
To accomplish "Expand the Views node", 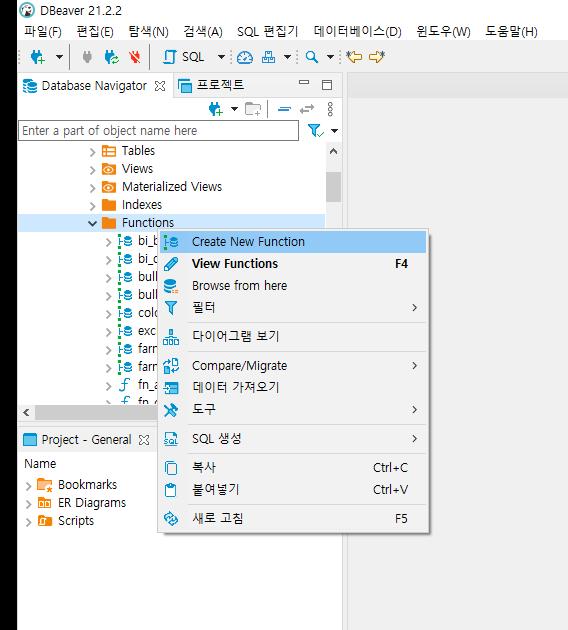I will 92,170.
